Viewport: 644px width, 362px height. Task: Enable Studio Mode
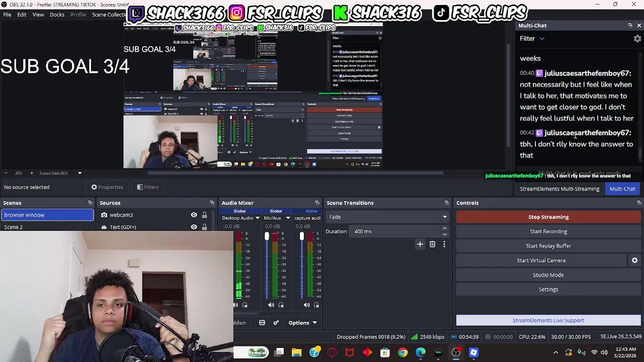pos(548,275)
